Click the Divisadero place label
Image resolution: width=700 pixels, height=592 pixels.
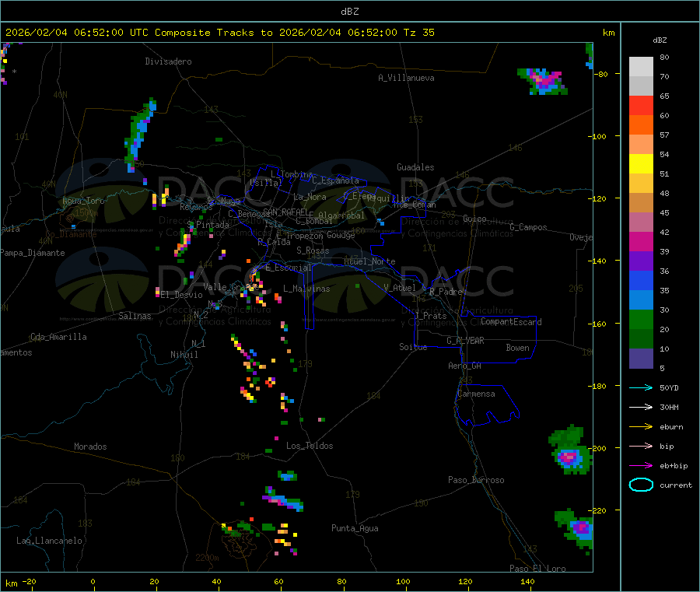coord(168,61)
